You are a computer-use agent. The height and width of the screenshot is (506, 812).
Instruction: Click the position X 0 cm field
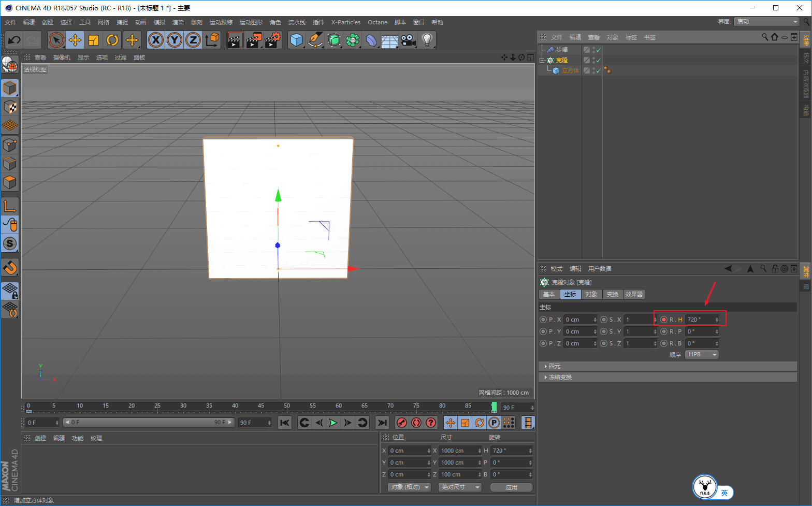tap(409, 451)
